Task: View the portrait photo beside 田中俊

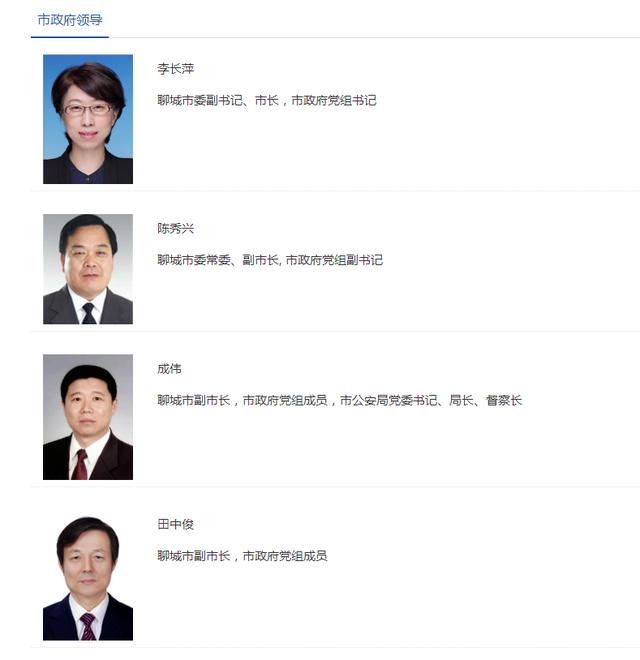Action: pyautogui.click(x=88, y=578)
